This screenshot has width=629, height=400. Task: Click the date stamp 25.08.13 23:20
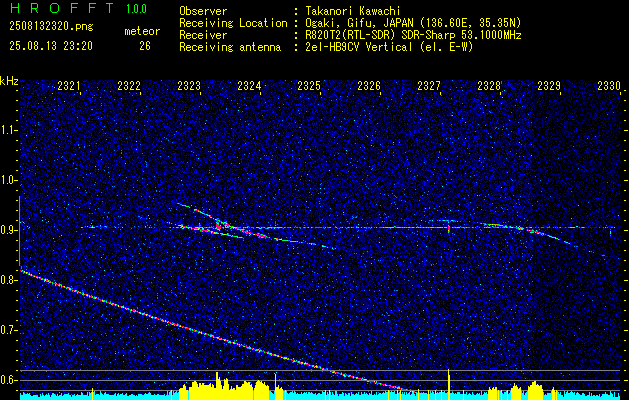click(x=51, y=46)
